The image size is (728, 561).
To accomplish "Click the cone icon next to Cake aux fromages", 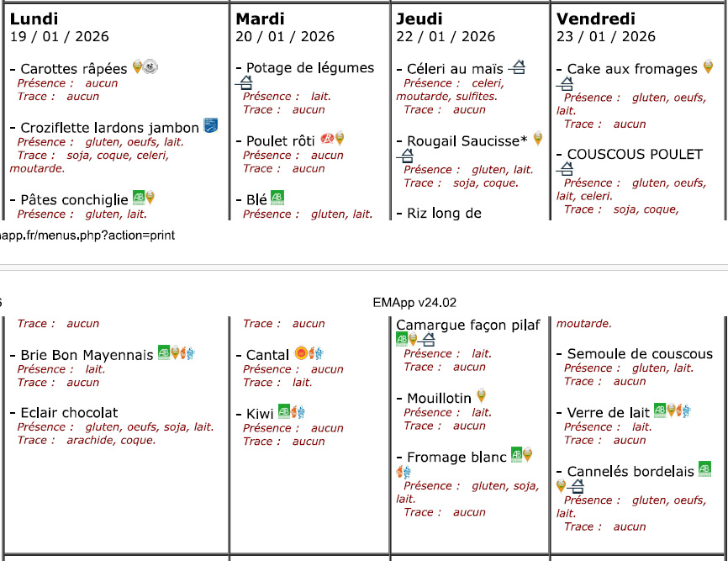I will click(x=708, y=67).
